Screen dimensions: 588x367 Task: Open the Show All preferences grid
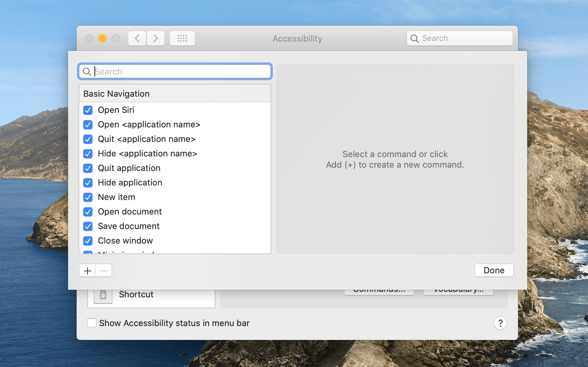click(x=182, y=38)
